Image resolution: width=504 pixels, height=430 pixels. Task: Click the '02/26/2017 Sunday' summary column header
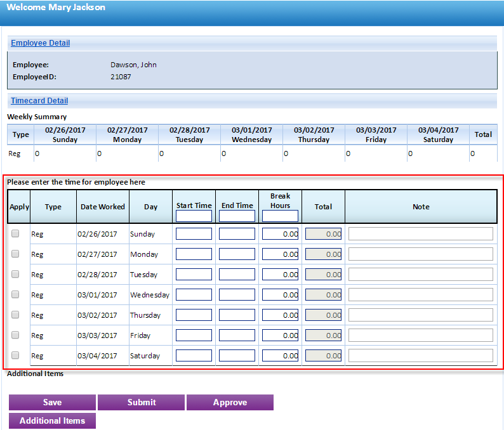click(x=65, y=134)
